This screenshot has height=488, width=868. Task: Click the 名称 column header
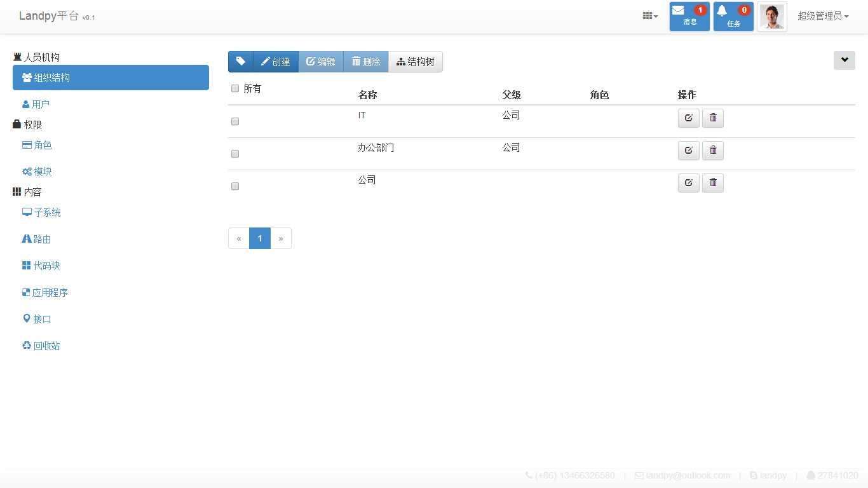[367, 95]
